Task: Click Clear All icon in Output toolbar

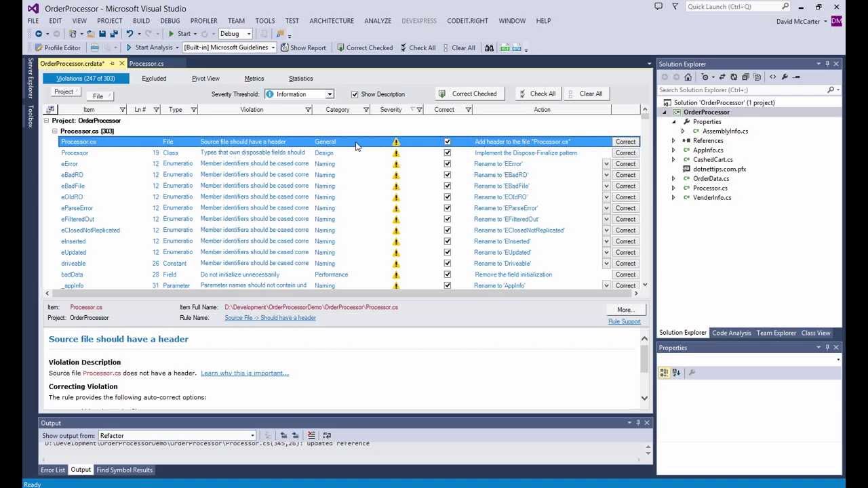Action: click(x=311, y=435)
